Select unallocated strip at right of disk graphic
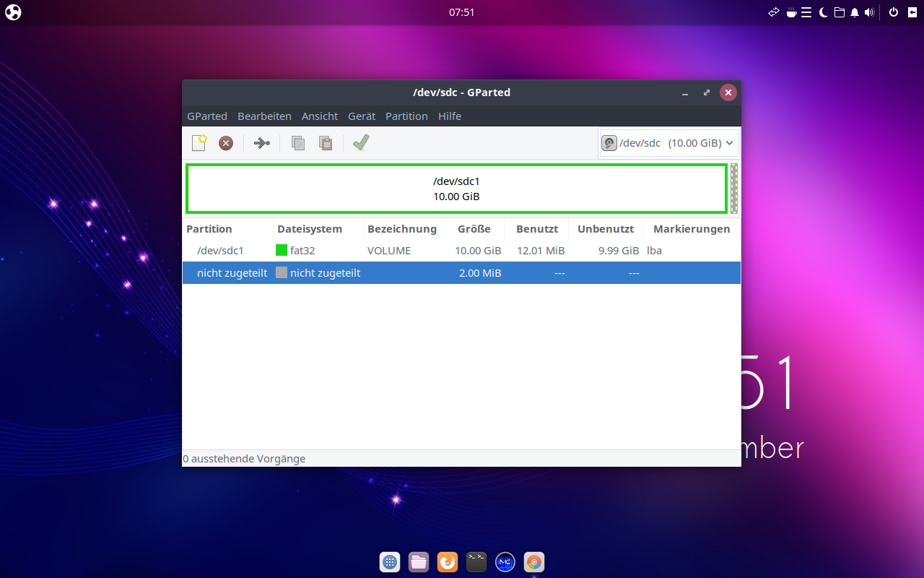Viewport: 924px width, 578px height. pos(734,189)
